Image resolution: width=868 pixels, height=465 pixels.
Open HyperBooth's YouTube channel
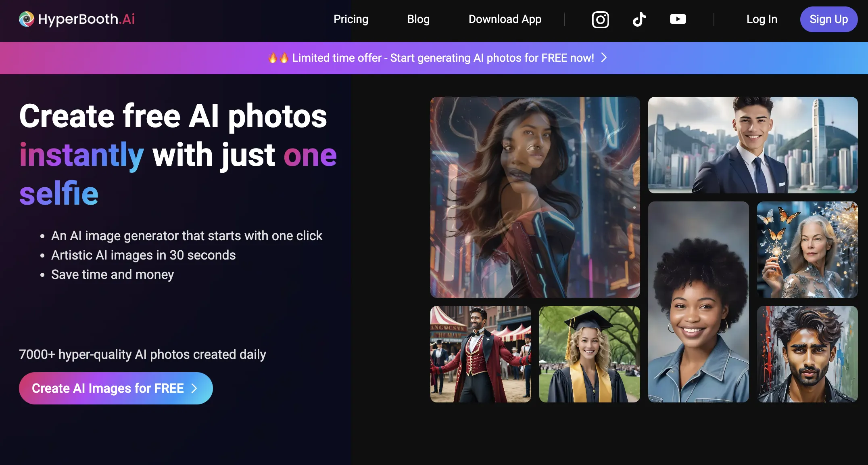678,19
